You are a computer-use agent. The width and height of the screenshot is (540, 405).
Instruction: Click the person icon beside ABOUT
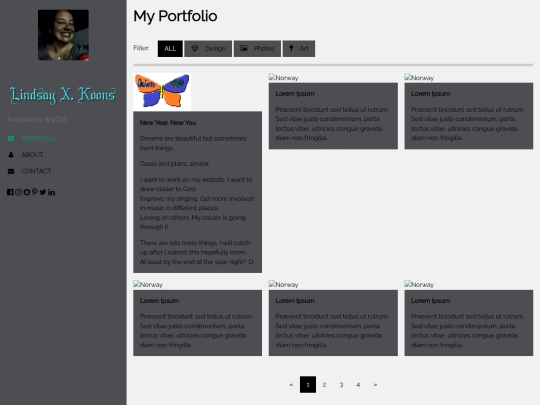point(11,155)
